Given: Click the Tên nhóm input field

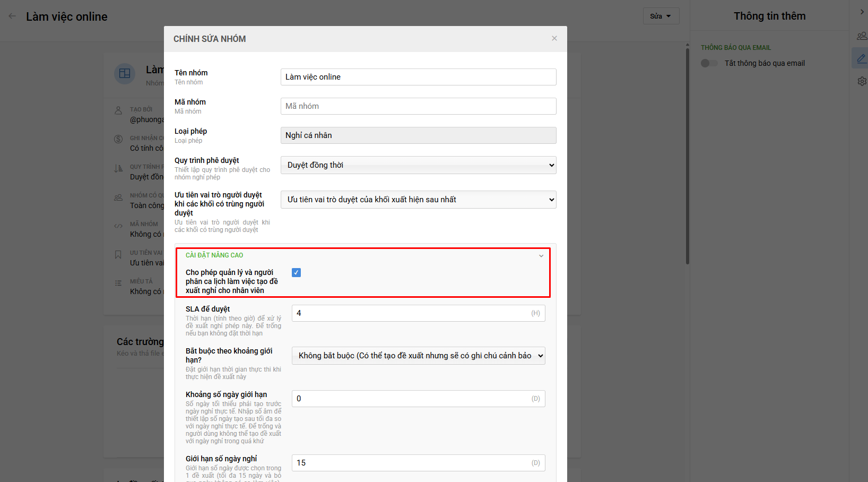Looking at the screenshot, I should click(418, 77).
